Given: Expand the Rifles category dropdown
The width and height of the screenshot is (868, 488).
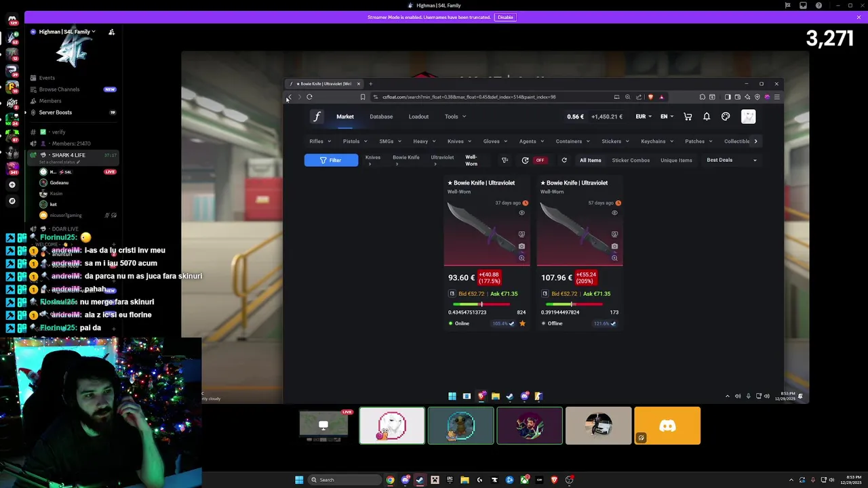Looking at the screenshot, I should pyautogui.click(x=320, y=141).
